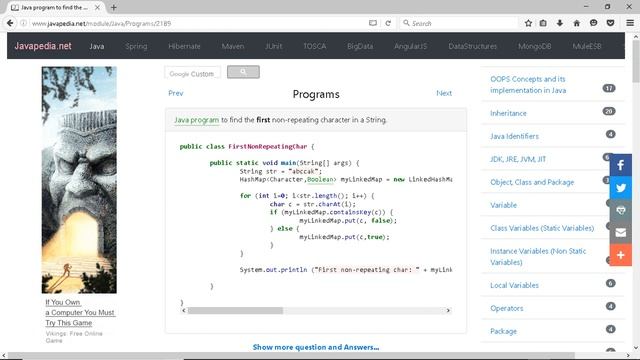
Task: Open the TOSCA navbar item
Action: tap(315, 47)
